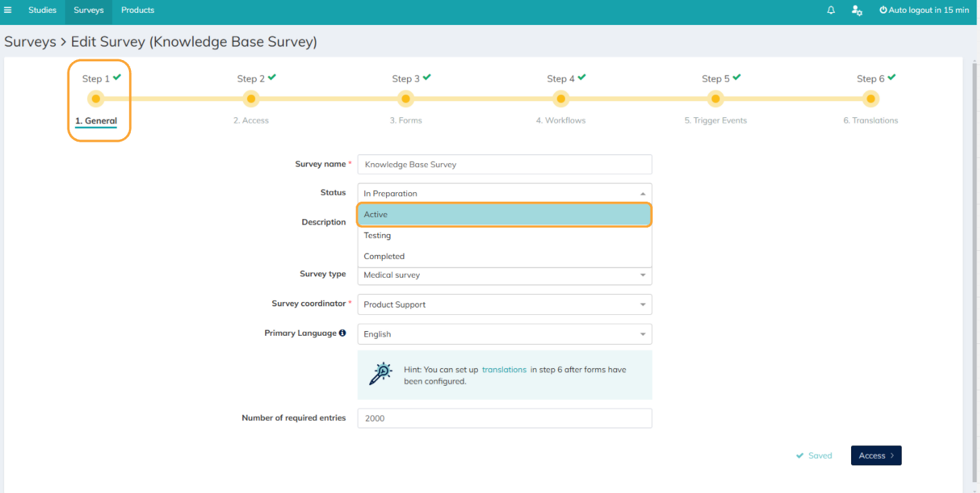This screenshot has height=493, width=980.
Task: Select the Completed status option
Action: [504, 256]
